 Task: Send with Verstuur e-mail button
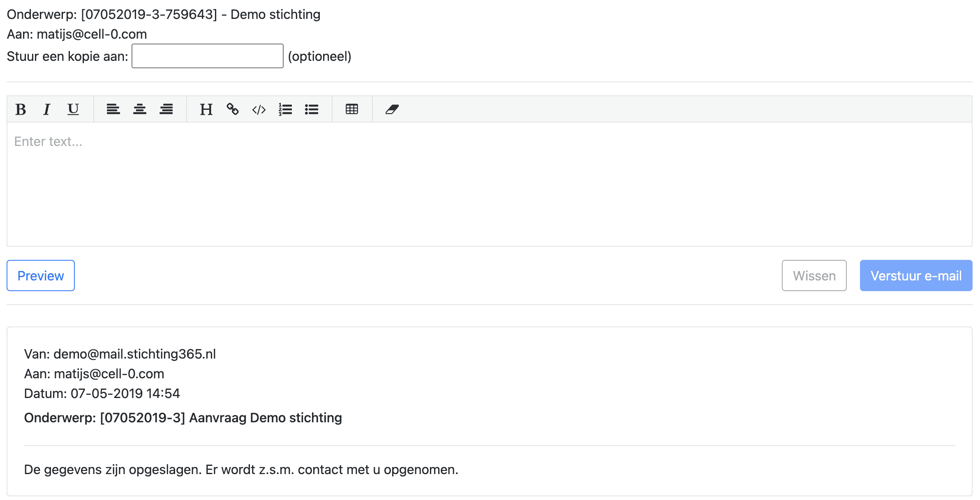916,275
